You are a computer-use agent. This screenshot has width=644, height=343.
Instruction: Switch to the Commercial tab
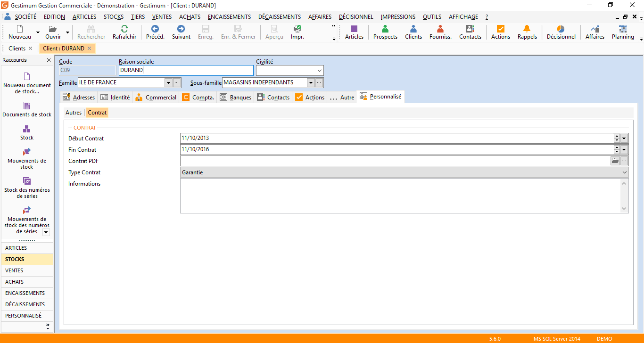point(156,98)
